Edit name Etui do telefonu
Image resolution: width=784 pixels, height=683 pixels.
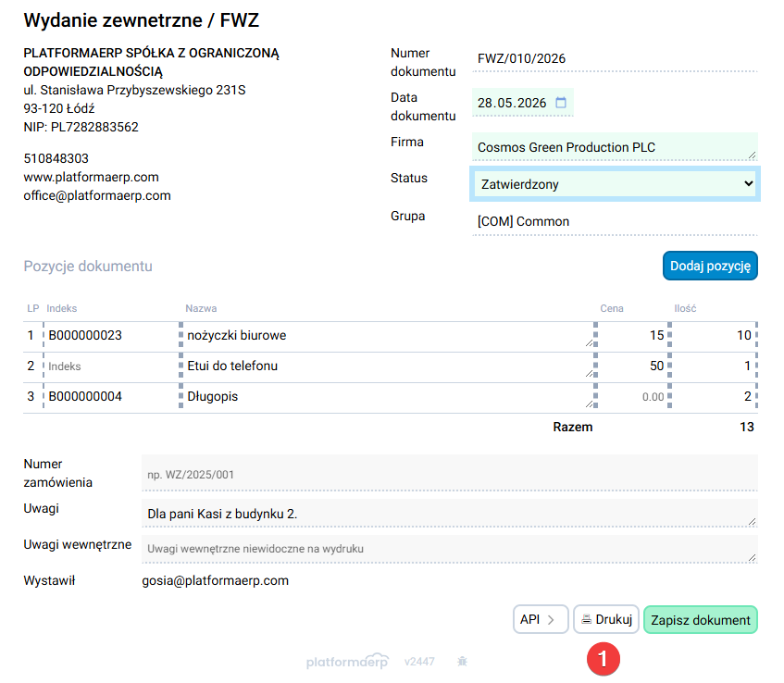click(x=388, y=366)
